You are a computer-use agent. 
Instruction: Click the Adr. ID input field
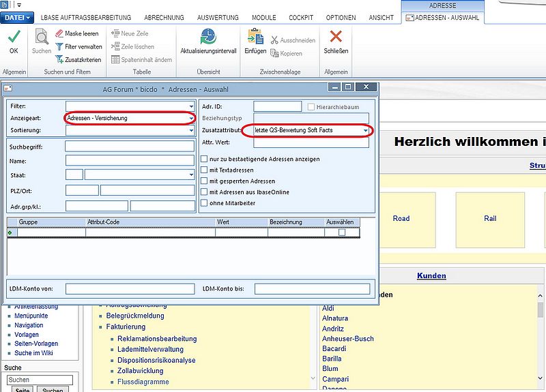point(278,106)
